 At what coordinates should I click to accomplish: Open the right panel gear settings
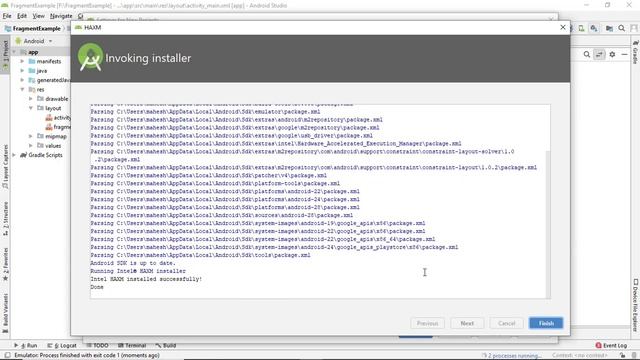click(612, 54)
